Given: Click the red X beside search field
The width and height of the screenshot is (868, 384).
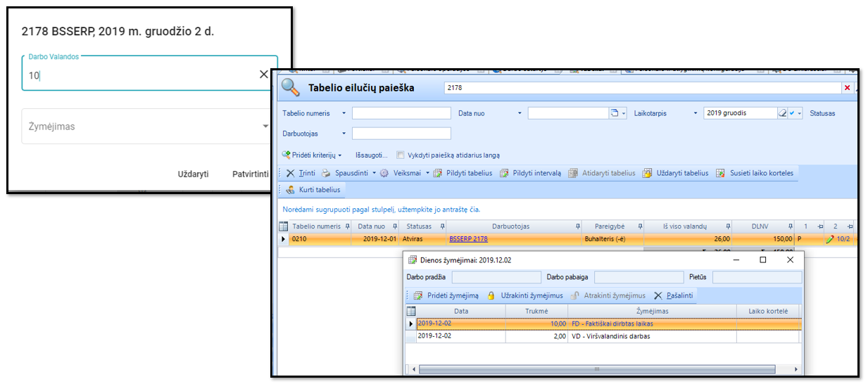Looking at the screenshot, I should pyautogui.click(x=847, y=88).
